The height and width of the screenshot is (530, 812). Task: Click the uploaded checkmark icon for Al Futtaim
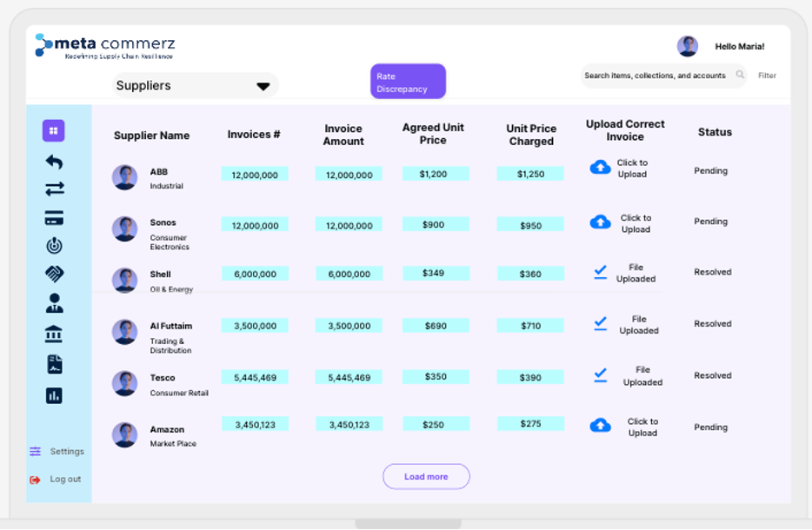pyautogui.click(x=600, y=323)
